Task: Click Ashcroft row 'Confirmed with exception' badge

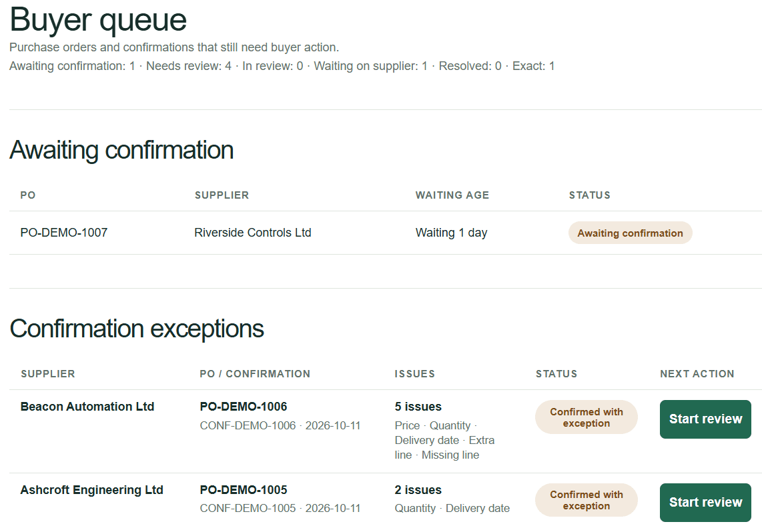Action: [x=586, y=500]
